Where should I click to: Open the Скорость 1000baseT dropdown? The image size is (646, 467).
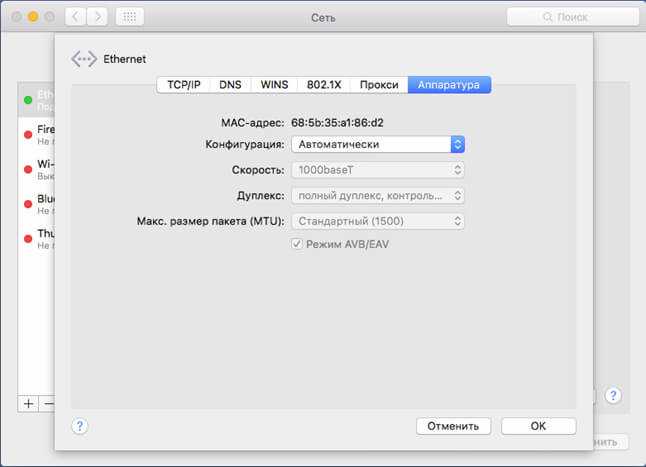pyautogui.click(x=378, y=170)
